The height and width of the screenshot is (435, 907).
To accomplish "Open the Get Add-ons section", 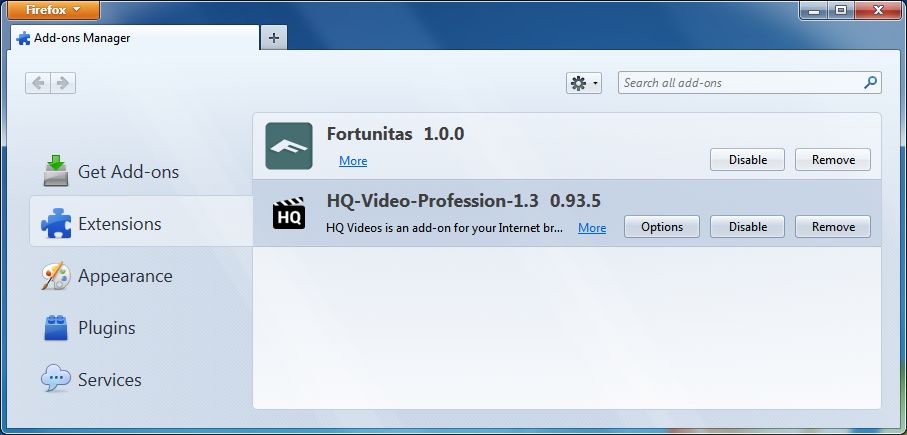I will [x=141, y=172].
